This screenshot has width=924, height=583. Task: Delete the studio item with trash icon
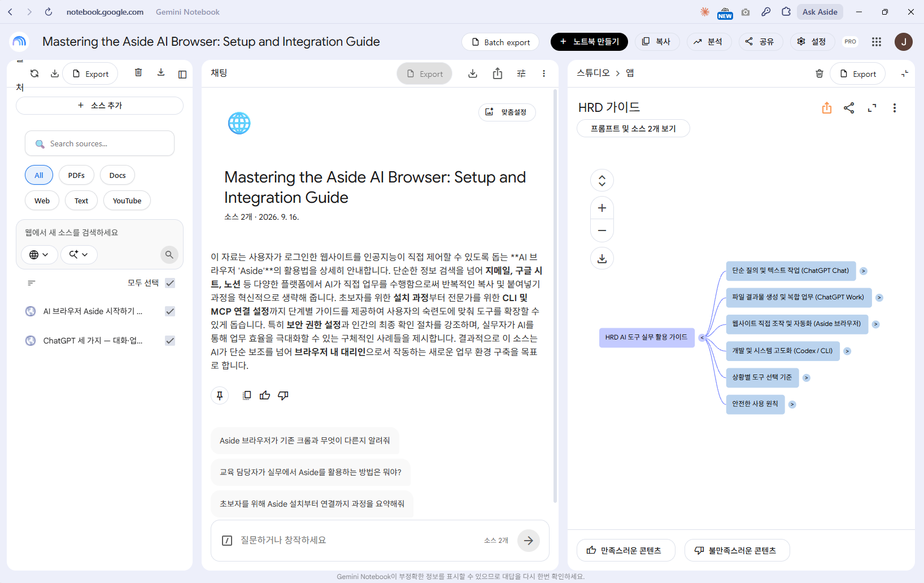point(820,73)
